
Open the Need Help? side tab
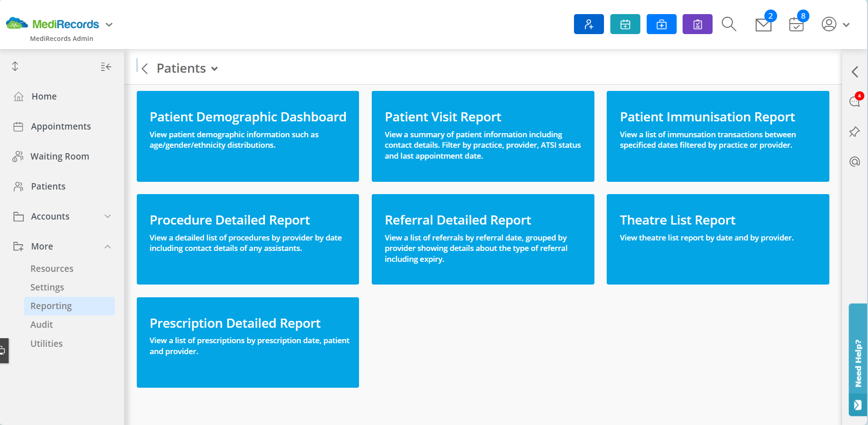tap(858, 363)
